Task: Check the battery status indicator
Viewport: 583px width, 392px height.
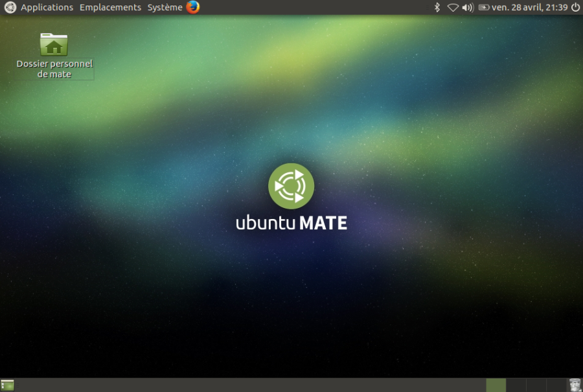Action: [x=485, y=8]
